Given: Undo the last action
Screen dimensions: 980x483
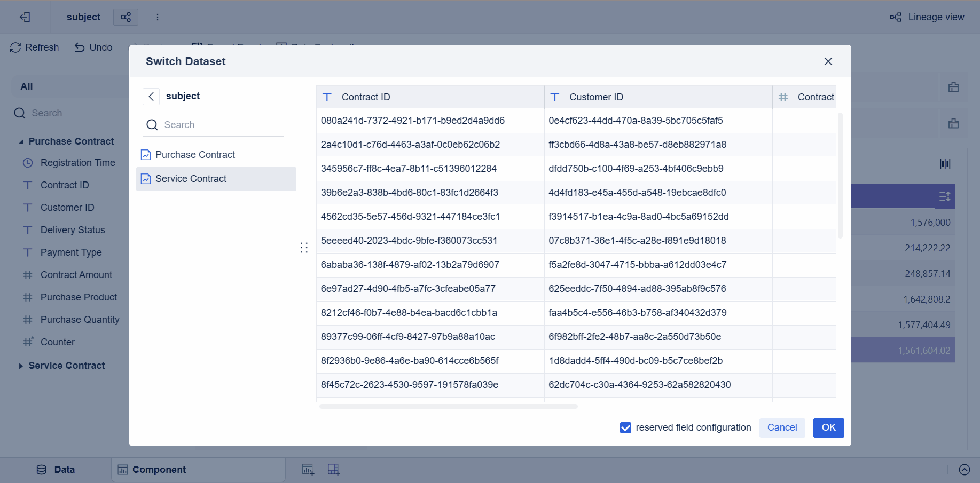Looking at the screenshot, I should 93,47.
